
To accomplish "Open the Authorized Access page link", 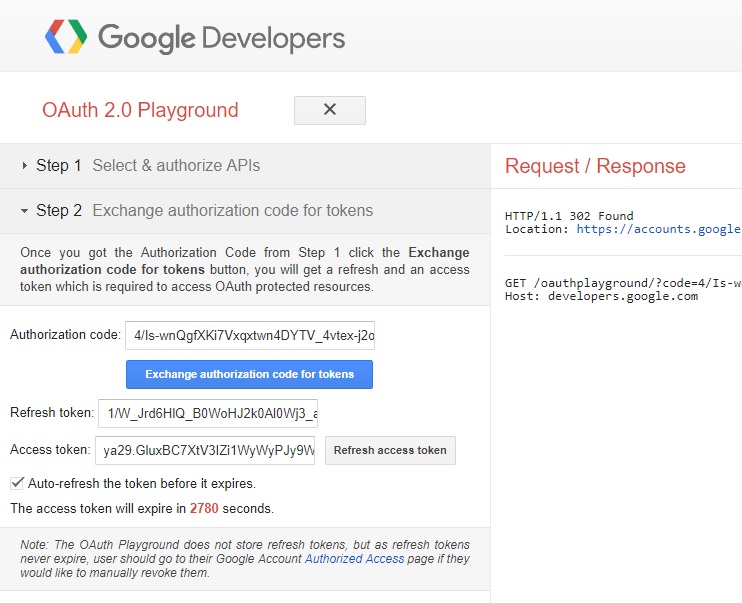I will tap(354, 559).
